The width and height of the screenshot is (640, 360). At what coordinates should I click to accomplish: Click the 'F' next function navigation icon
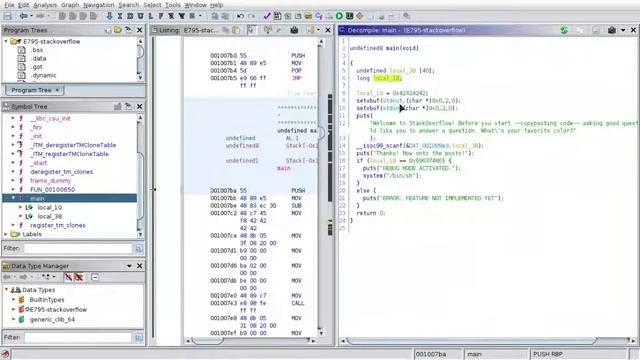point(161,16)
